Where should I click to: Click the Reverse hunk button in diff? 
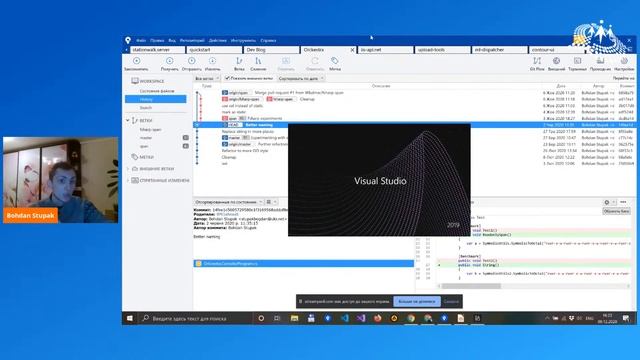coord(616,211)
